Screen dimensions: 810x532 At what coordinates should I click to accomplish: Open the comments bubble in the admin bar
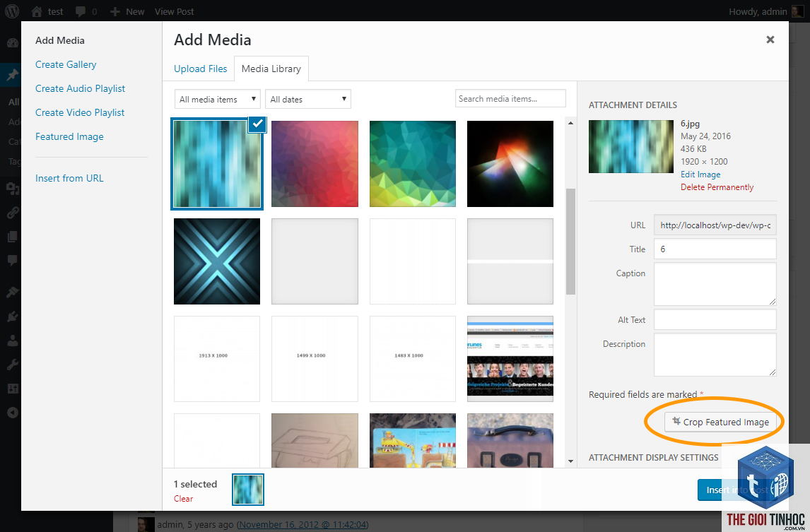click(x=81, y=11)
